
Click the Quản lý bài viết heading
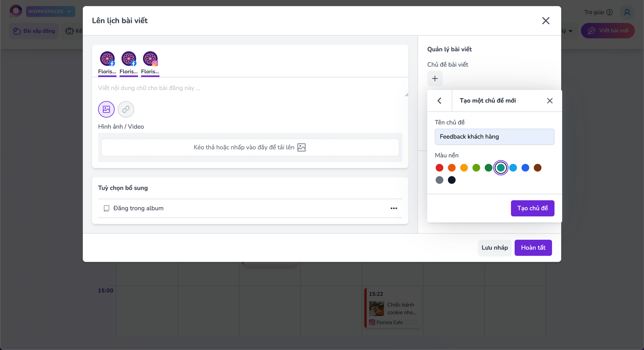pos(450,49)
